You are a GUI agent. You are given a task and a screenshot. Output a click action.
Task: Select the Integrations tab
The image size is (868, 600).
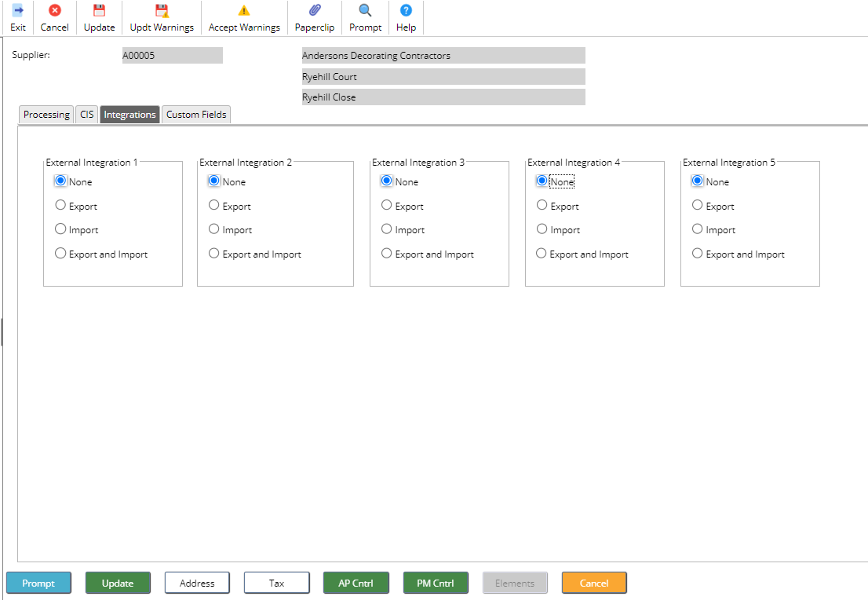(x=129, y=114)
